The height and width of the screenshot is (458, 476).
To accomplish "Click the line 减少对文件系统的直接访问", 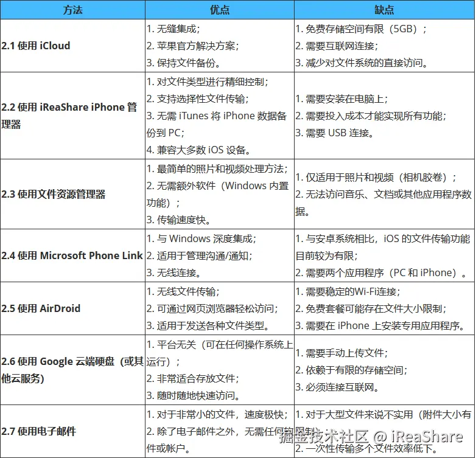I will coord(362,63).
